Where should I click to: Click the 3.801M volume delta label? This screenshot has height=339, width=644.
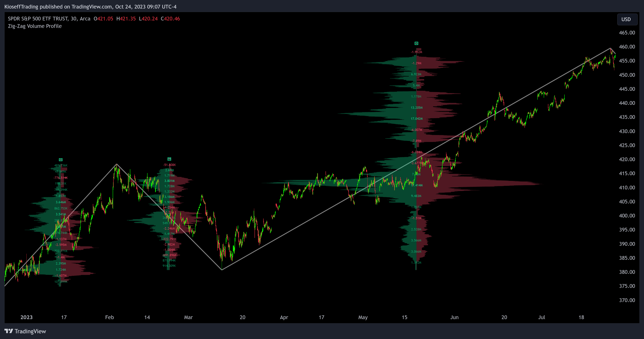[x=170, y=181]
